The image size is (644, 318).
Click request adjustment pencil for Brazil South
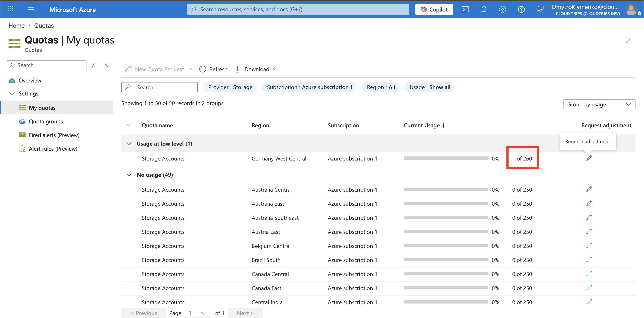[589, 259]
